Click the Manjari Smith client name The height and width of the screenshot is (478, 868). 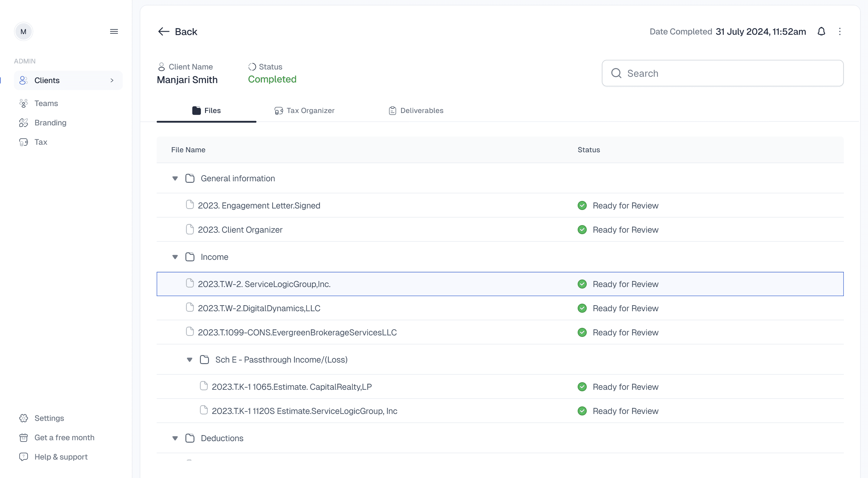click(x=187, y=79)
